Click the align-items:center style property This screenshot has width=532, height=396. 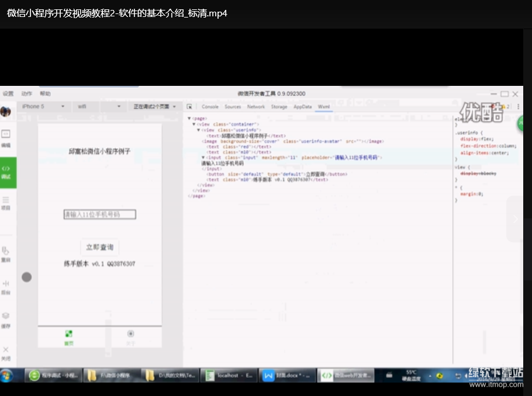485,153
